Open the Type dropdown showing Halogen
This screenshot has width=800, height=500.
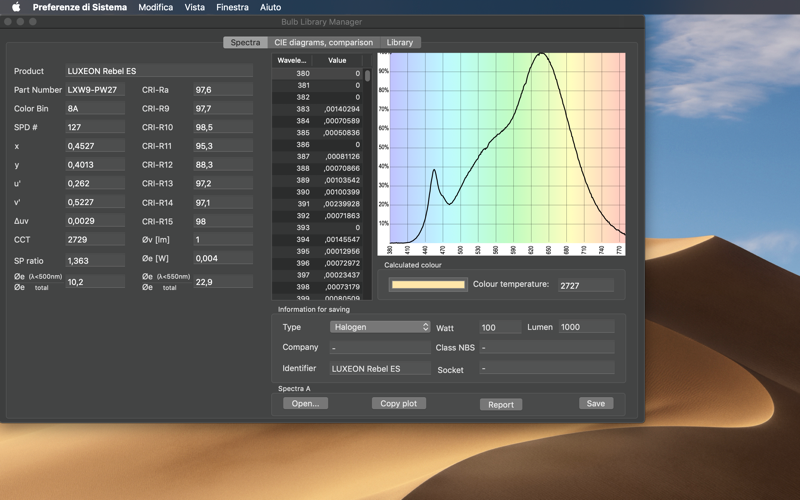380,327
